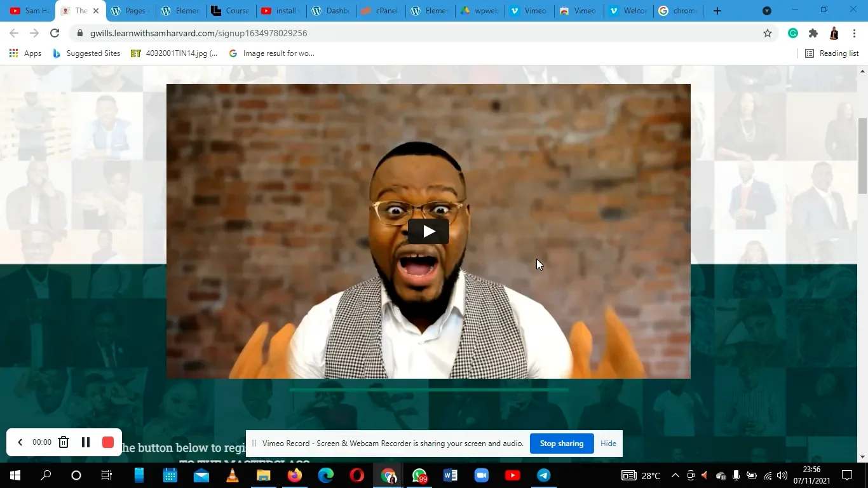This screenshot has width=868, height=488.
Task: Open the Grammarly extension icon
Action: [x=793, y=33]
